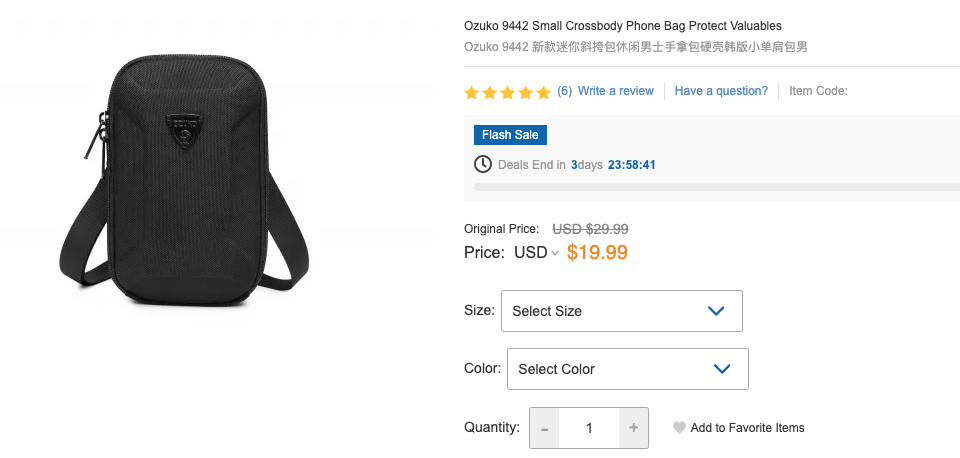Image resolution: width=960 pixels, height=458 pixels.
Task: Click the blue chevron in Size selector
Action: coord(716,311)
